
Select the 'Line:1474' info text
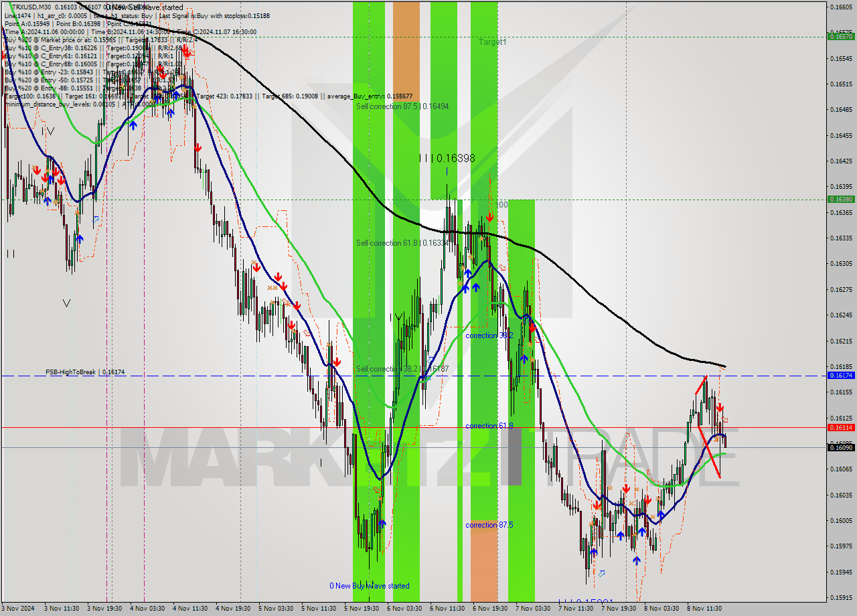pyautogui.click(x=17, y=15)
